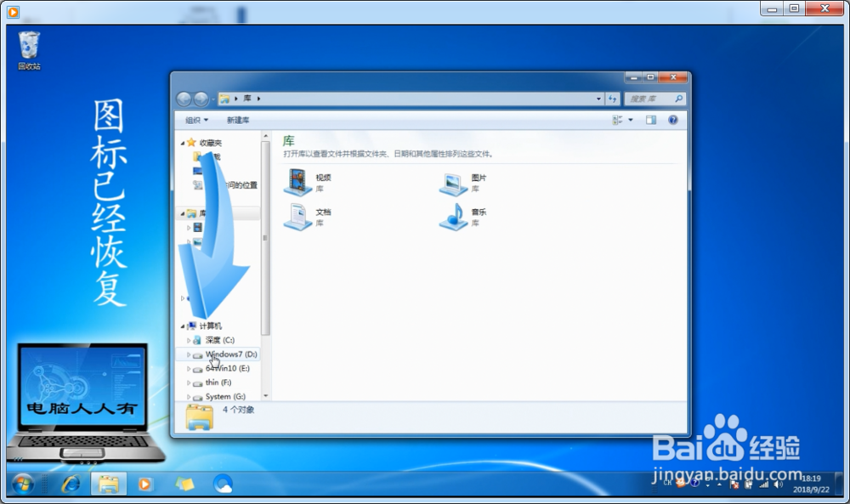Click the orange player icon in outer title bar
The height and width of the screenshot is (504, 850).
click(x=13, y=11)
